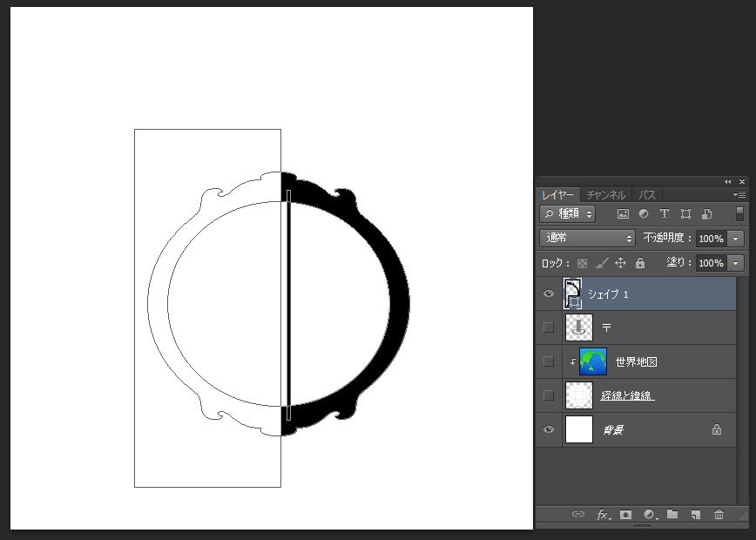
Task: Select the 経線と緯線 layer thumbnail
Action: (579, 395)
